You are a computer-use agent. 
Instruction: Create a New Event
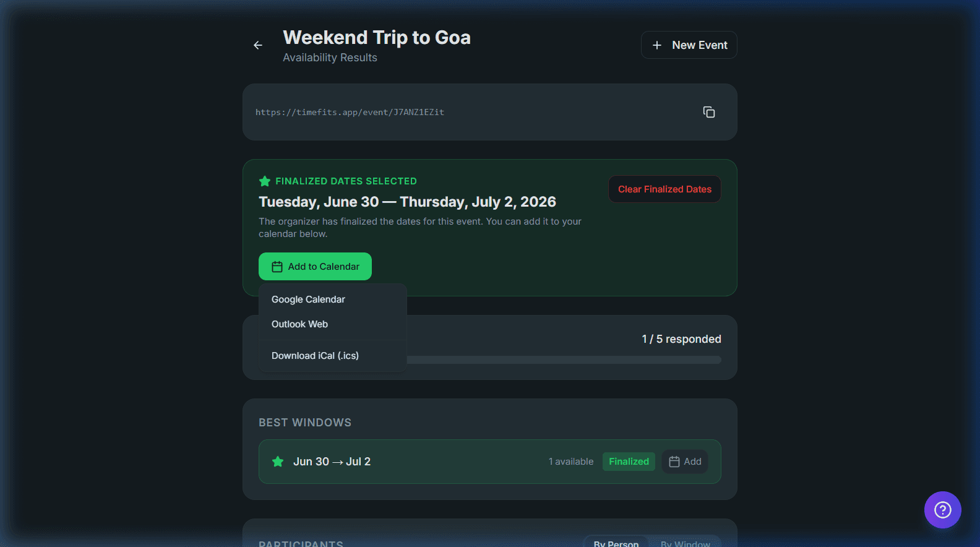pyautogui.click(x=689, y=45)
